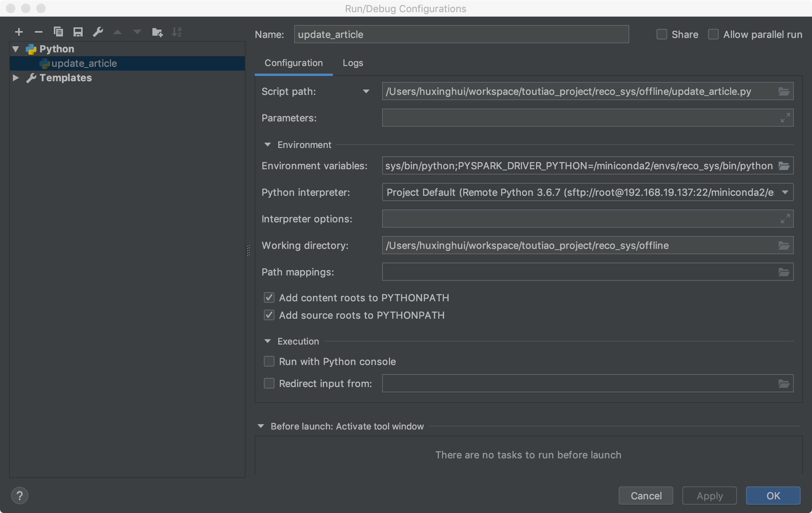
Task: Enable Allow parallel run checkbox
Action: pyautogui.click(x=713, y=35)
